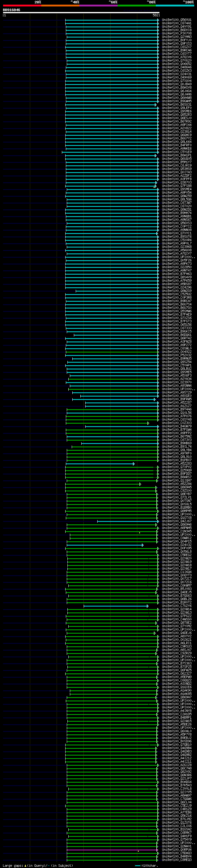Select hit label UniRef100_A2X822

[177, 128]
